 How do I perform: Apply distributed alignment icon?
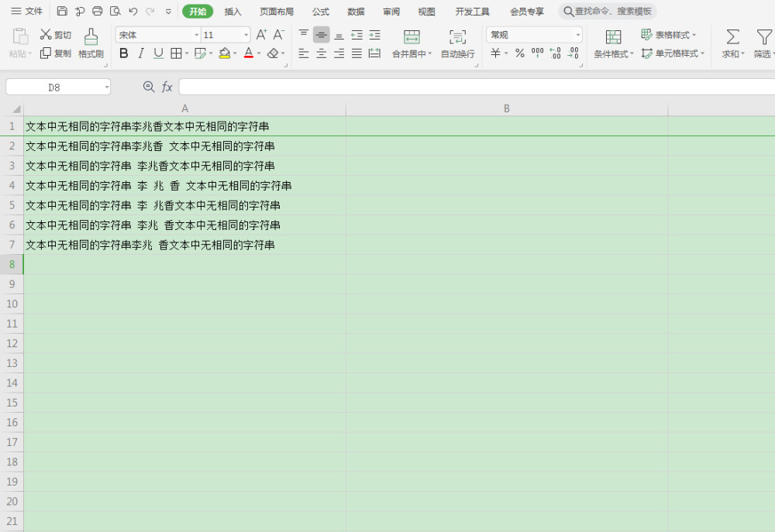(x=374, y=53)
